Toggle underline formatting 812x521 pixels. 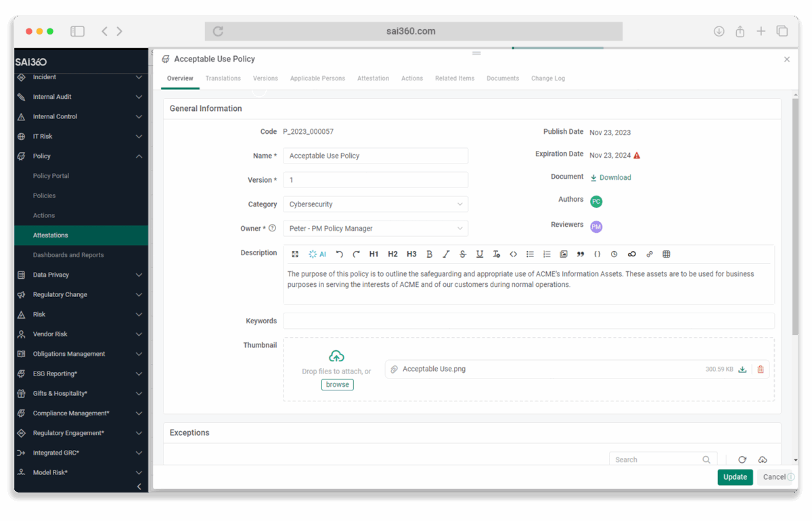[480, 254]
